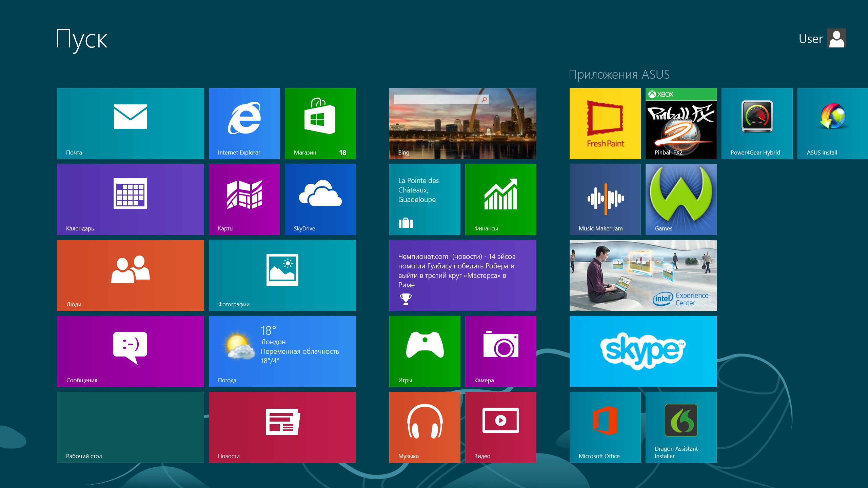This screenshot has width=868, height=488.
Task: Open the Люди people tile
Action: pyautogui.click(x=130, y=275)
